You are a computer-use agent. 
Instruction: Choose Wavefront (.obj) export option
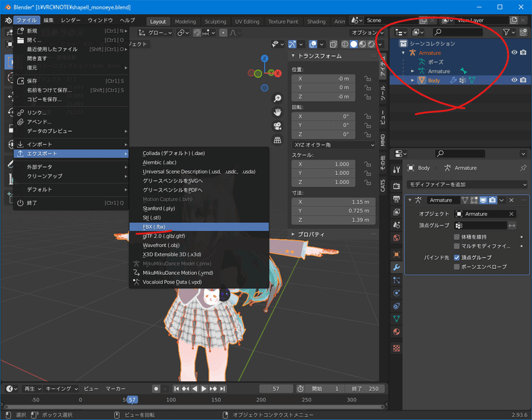tap(199, 245)
